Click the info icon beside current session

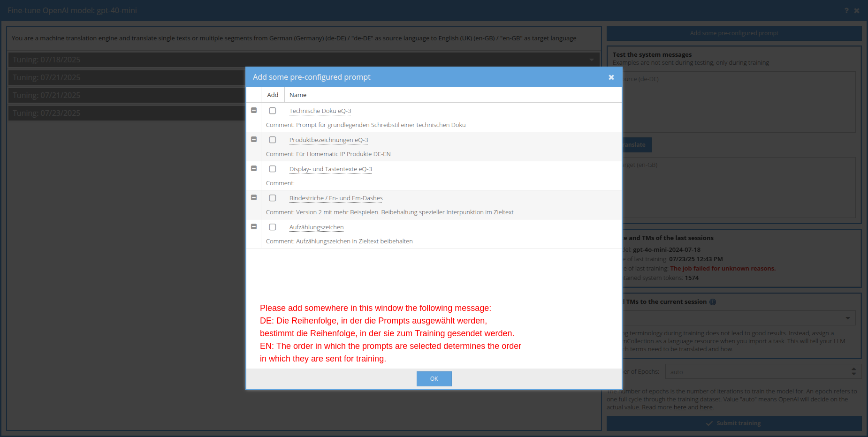pyautogui.click(x=713, y=302)
